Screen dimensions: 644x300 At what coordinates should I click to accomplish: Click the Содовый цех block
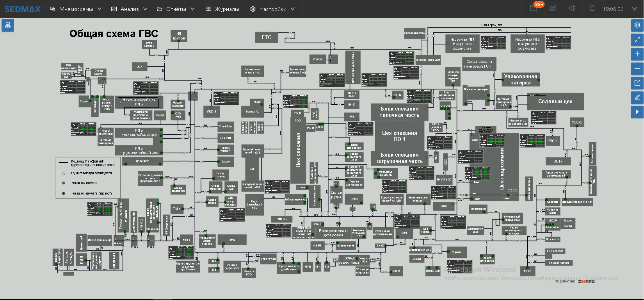[555, 102]
